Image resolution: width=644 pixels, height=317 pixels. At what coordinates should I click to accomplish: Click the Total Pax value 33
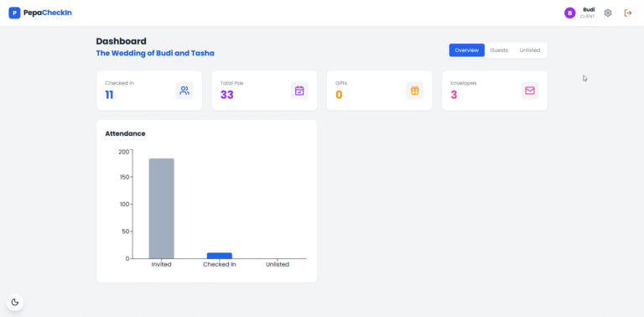pyautogui.click(x=226, y=95)
